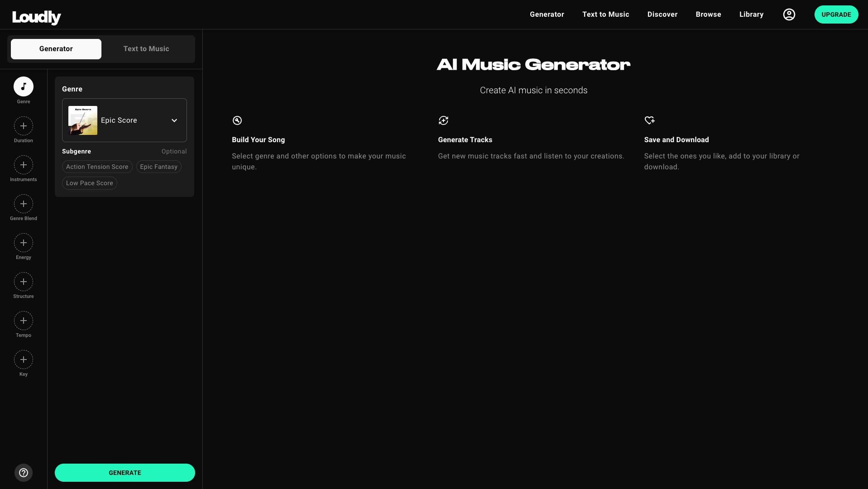Expand the Epic Score genre dropdown
This screenshot has height=489, width=868.
coord(174,120)
